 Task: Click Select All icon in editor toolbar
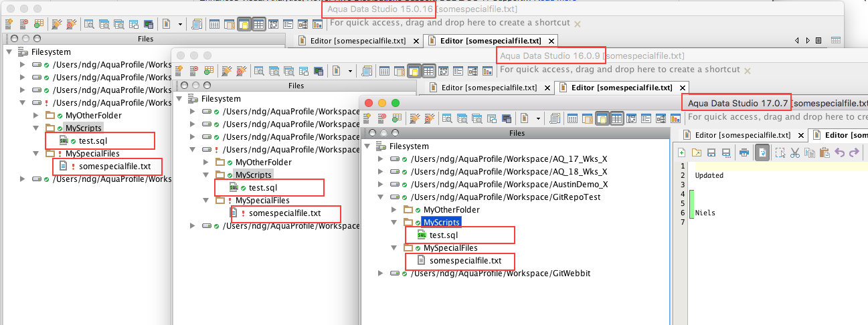coord(780,152)
